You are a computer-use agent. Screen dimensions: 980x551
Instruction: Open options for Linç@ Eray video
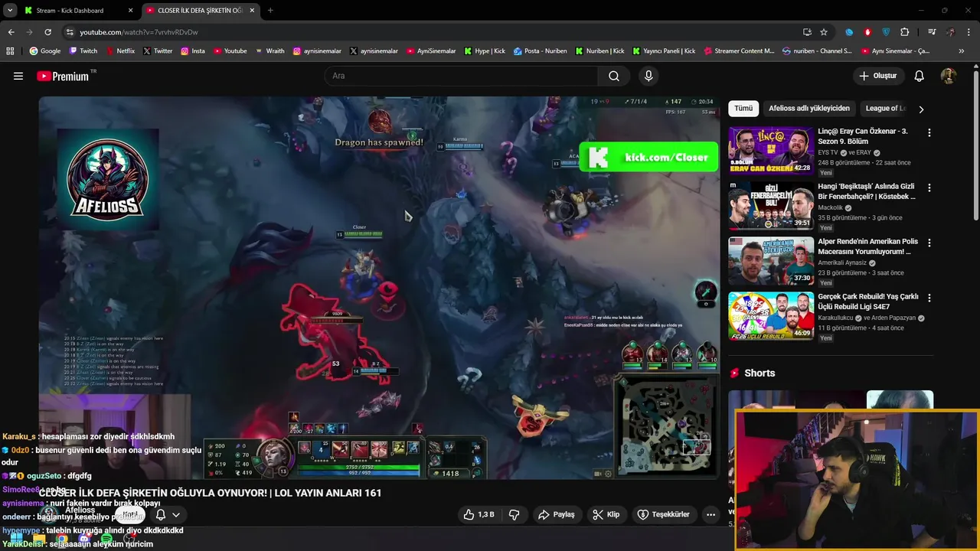pyautogui.click(x=929, y=132)
